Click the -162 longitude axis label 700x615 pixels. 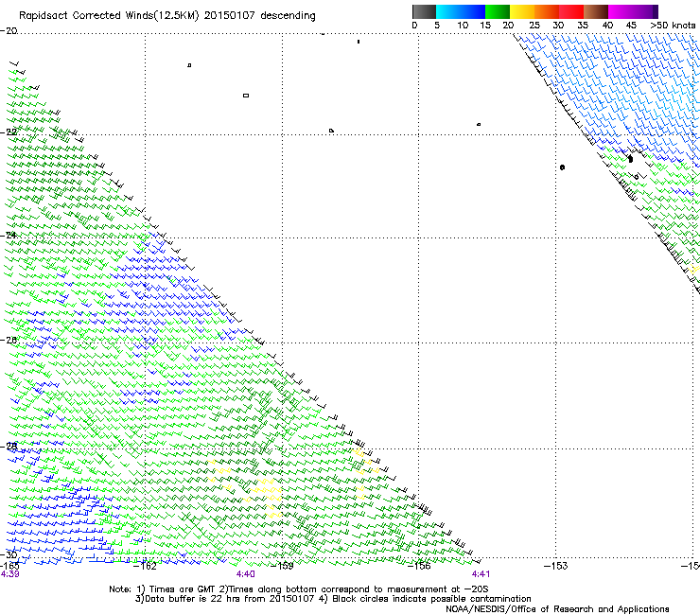[145, 567]
